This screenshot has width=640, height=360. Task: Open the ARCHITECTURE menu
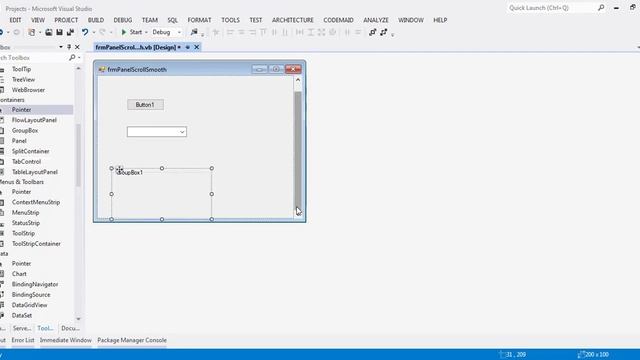point(293,20)
